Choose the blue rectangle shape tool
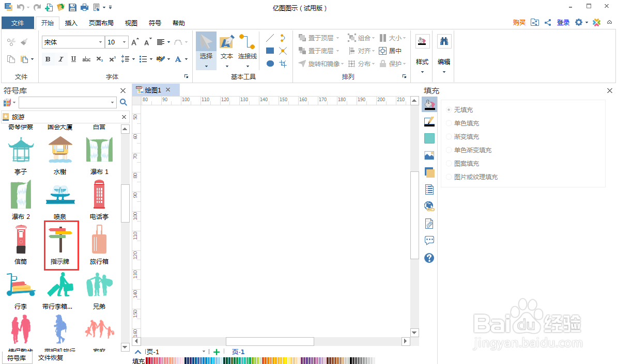Viewport: 617px width, 364px height. point(270,51)
